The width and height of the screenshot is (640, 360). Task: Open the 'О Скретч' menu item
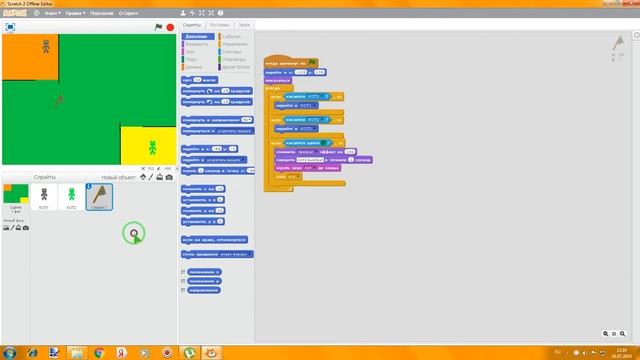point(128,13)
